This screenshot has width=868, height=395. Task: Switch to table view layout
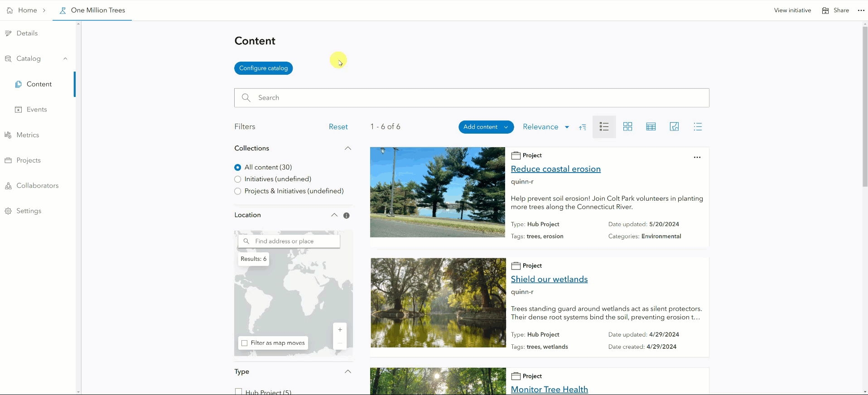[651, 127]
